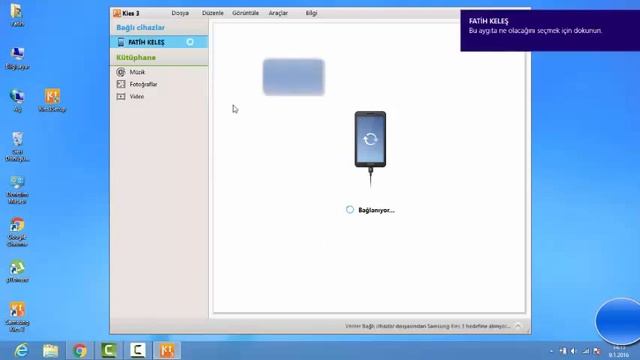Screen dimensions: 640x360
Task: Click the Fotoğraflar picture icon
Action: [121, 84]
